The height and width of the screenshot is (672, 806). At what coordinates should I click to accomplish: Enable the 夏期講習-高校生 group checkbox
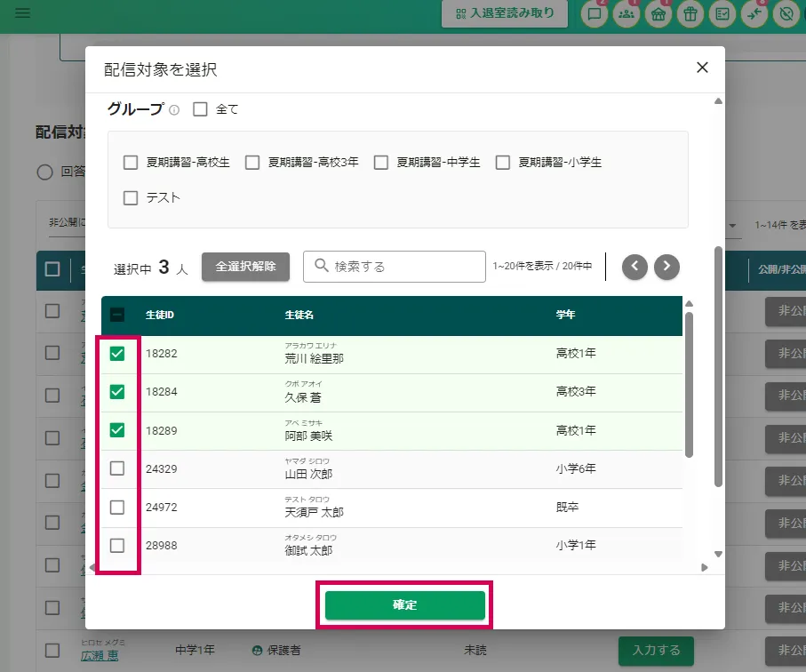131,163
